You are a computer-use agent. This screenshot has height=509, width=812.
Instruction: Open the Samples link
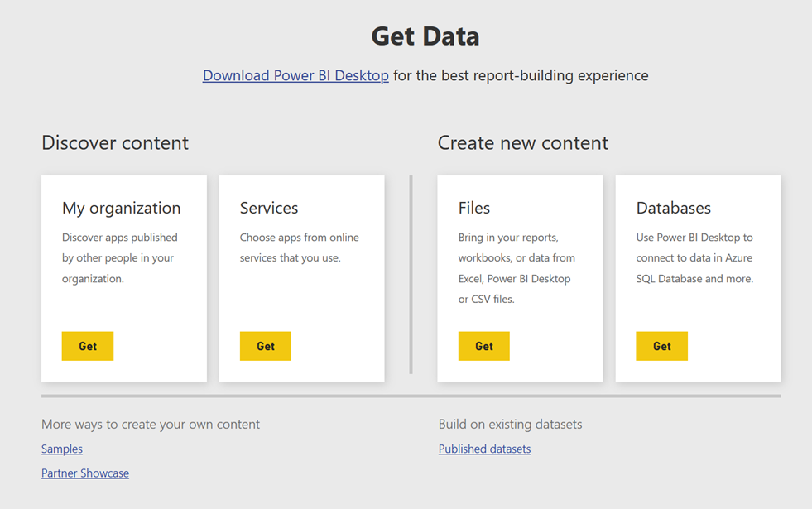point(62,449)
